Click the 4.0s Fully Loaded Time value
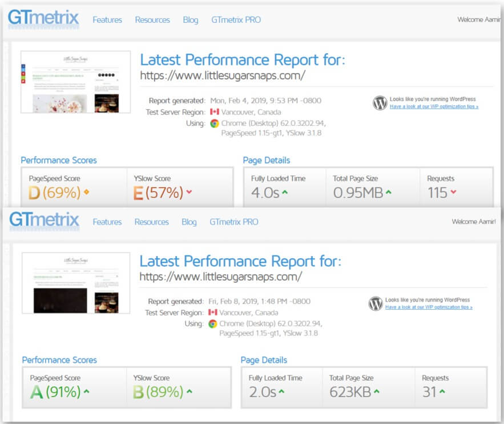 click(265, 193)
